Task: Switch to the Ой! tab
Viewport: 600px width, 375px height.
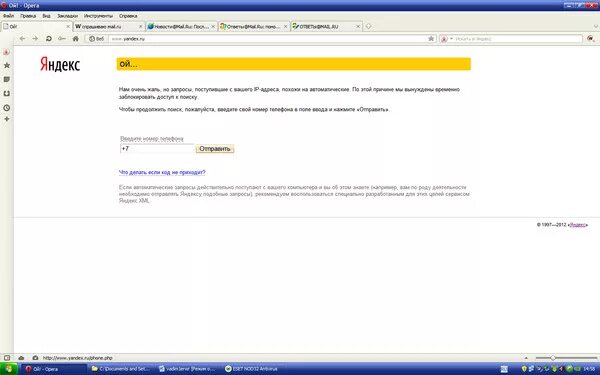Action: (x=36, y=26)
